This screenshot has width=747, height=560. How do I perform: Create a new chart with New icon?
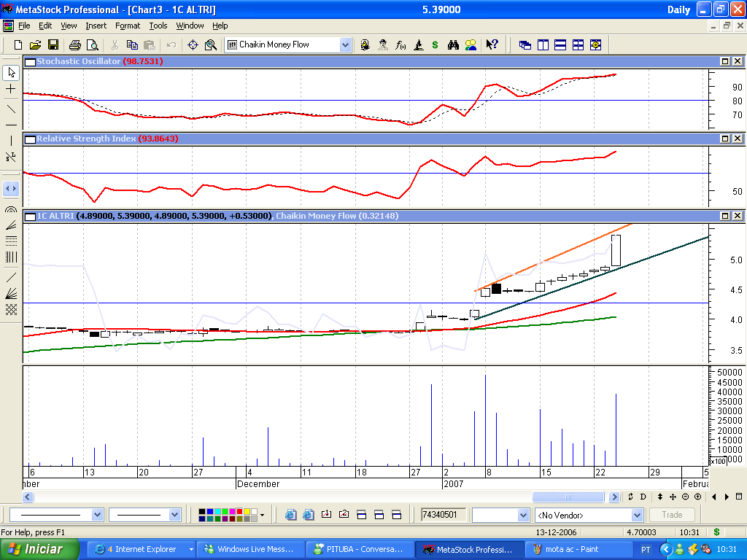click(18, 44)
